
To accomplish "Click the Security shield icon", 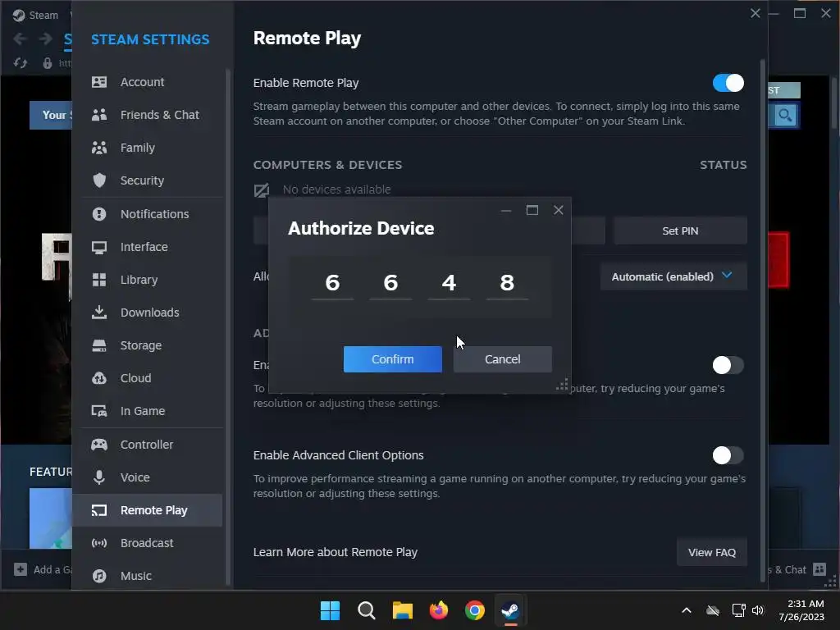I will click(x=99, y=180).
